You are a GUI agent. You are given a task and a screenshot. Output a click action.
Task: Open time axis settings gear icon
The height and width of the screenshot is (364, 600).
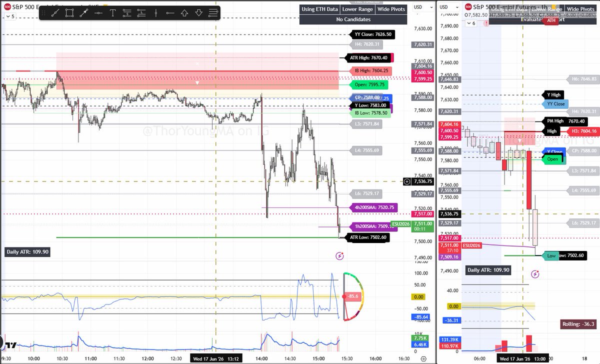pos(423,358)
